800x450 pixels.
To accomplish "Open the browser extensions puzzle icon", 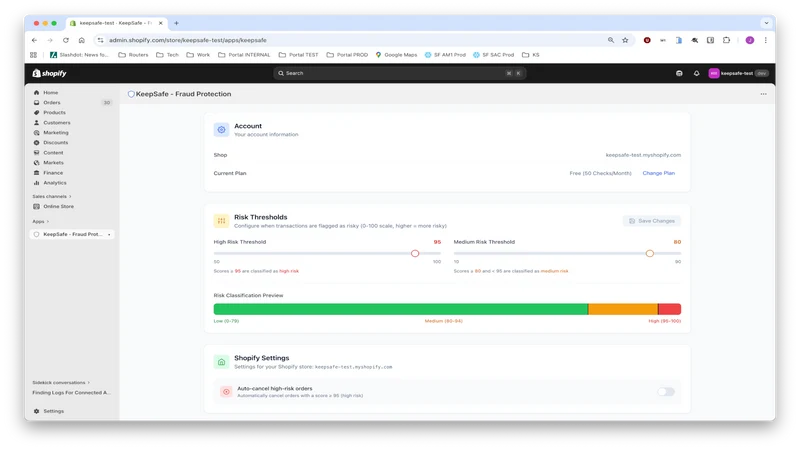I will [726, 40].
